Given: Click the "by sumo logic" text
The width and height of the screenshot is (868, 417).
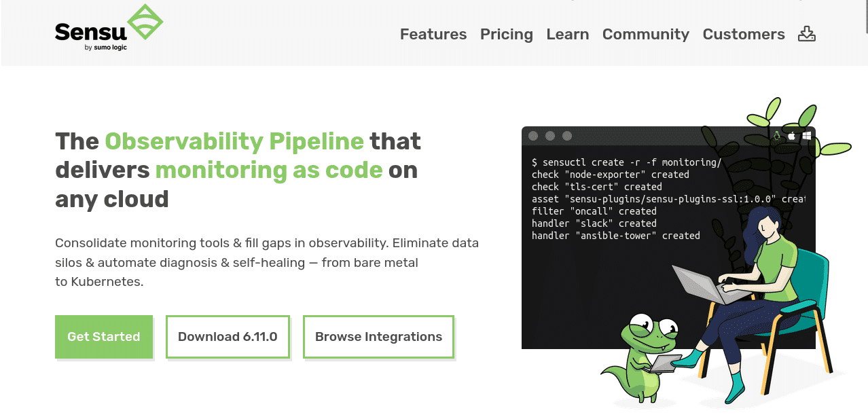Looking at the screenshot, I should 106,48.
